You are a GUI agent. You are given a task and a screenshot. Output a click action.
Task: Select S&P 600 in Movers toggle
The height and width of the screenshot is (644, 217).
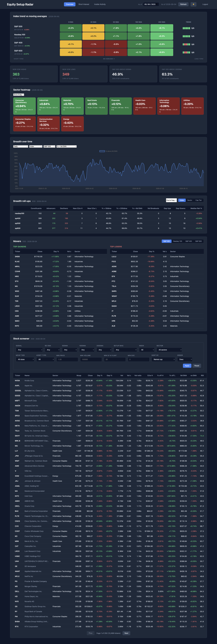click(199, 241)
